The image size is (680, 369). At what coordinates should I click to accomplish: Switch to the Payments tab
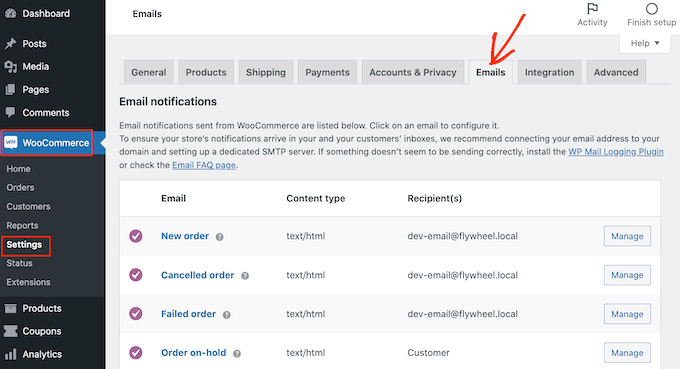pos(327,72)
